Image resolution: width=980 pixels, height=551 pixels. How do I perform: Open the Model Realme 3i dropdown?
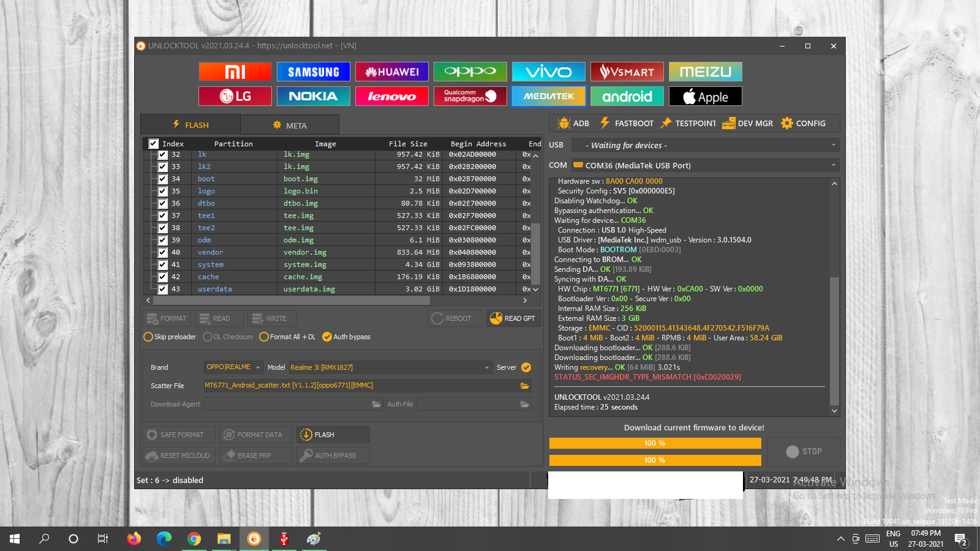(390, 367)
